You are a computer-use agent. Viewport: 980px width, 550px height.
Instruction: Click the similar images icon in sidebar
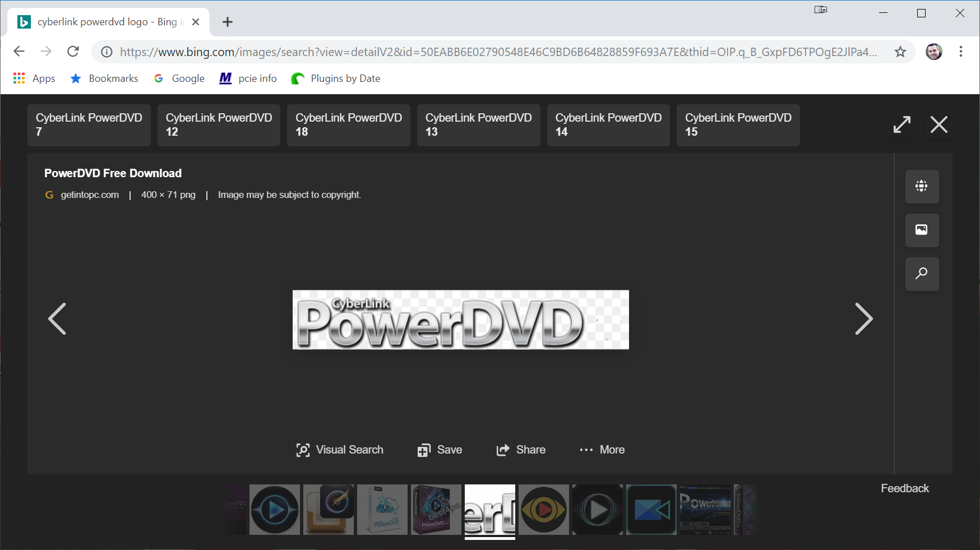coord(922,230)
